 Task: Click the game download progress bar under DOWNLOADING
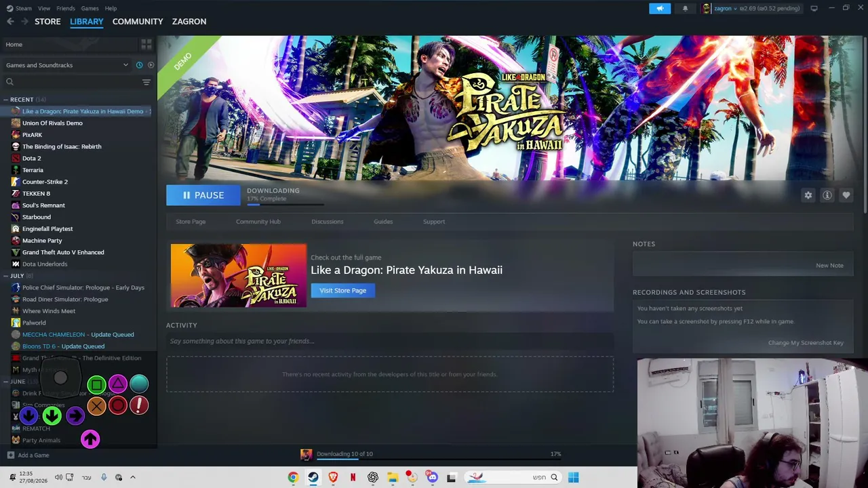pyautogui.click(x=285, y=203)
